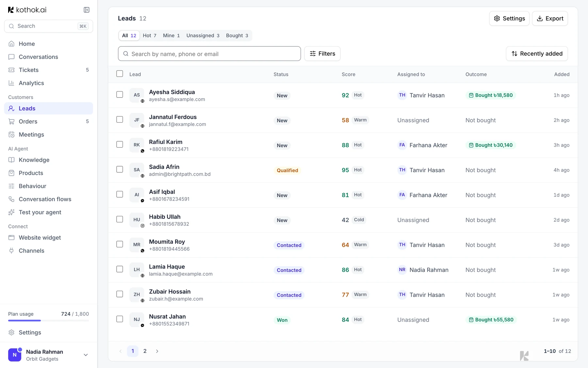
Task: Check the Jannatul Ferdous row
Action: 120,119
